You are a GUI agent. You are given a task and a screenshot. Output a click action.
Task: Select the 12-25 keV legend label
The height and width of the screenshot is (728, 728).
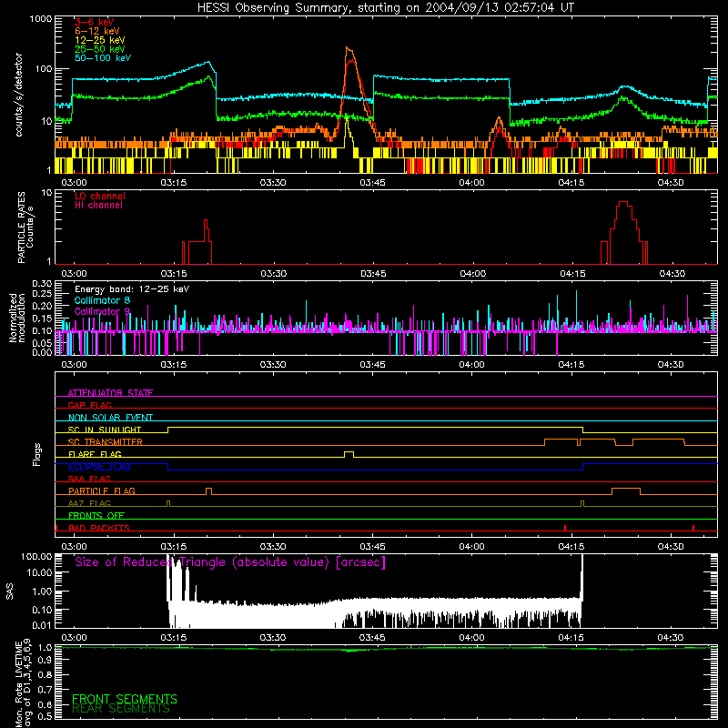tap(99, 40)
